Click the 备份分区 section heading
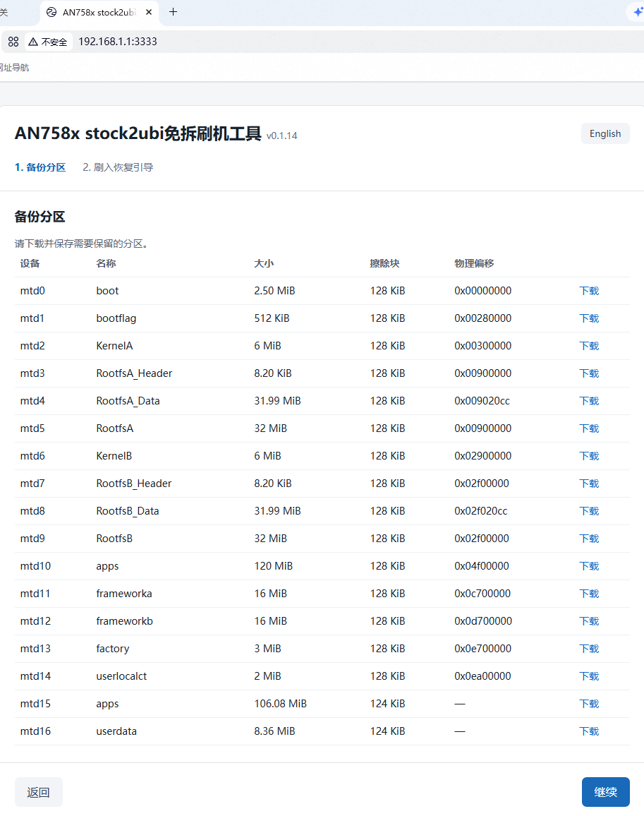644x816 pixels. [40, 217]
